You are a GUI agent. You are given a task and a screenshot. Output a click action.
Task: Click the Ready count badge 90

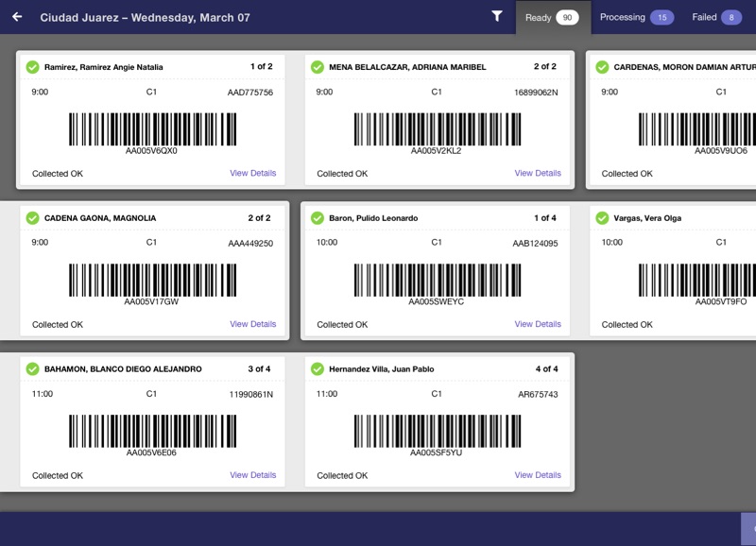click(x=568, y=17)
